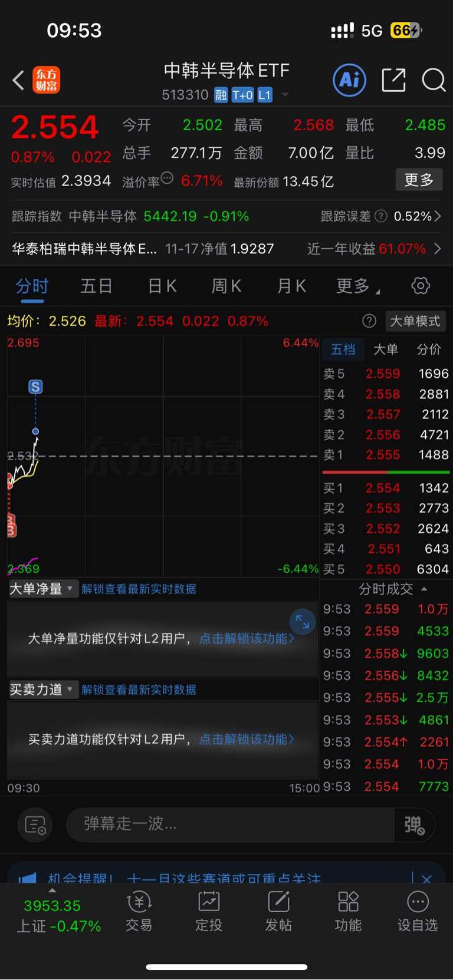
Task: Open fund detail chevron after 61.07%
Action: [x=438, y=249]
